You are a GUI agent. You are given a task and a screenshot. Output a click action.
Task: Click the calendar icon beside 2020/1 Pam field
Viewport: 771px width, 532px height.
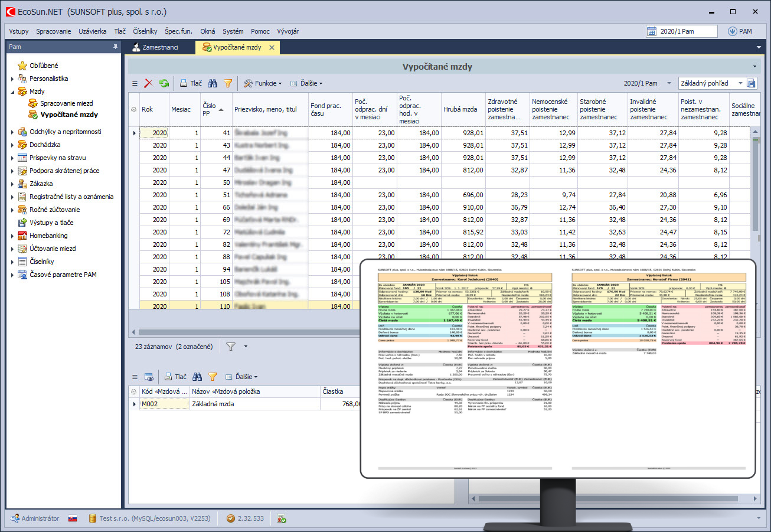(x=652, y=31)
